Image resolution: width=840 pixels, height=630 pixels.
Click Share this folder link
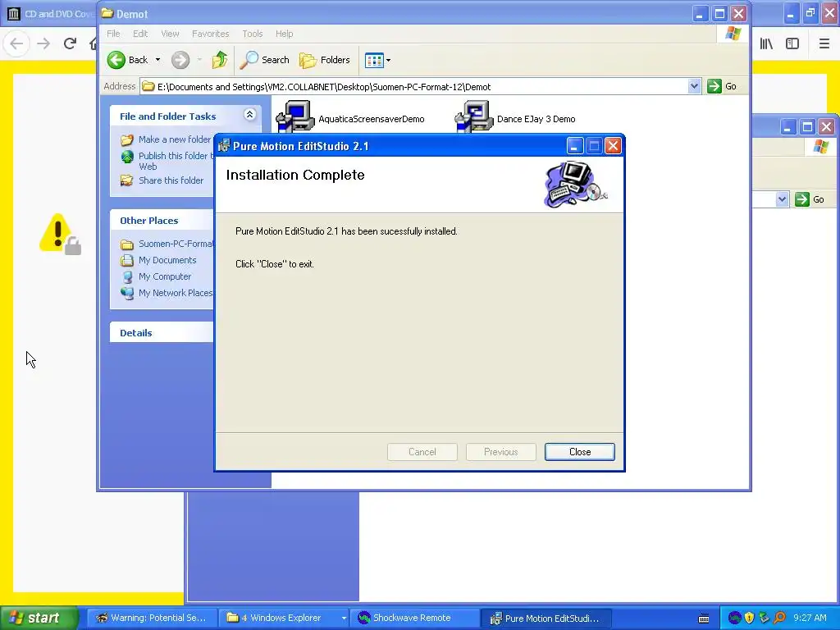pos(171,180)
